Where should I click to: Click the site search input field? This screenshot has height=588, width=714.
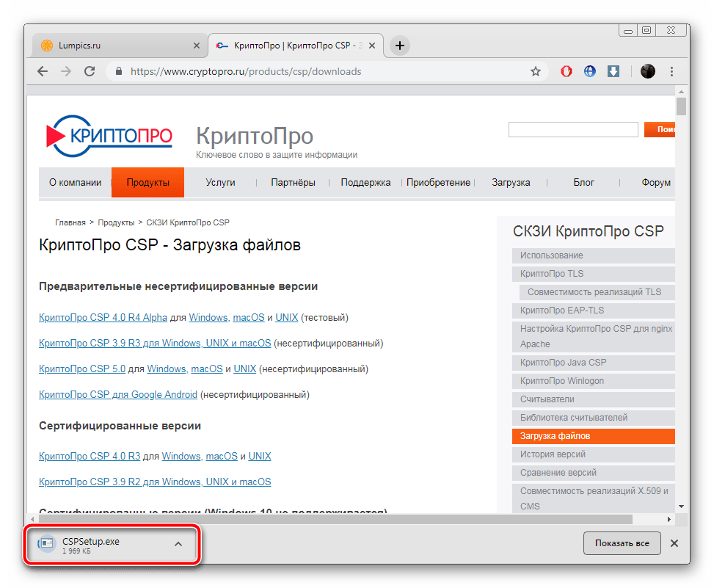pos(573,130)
